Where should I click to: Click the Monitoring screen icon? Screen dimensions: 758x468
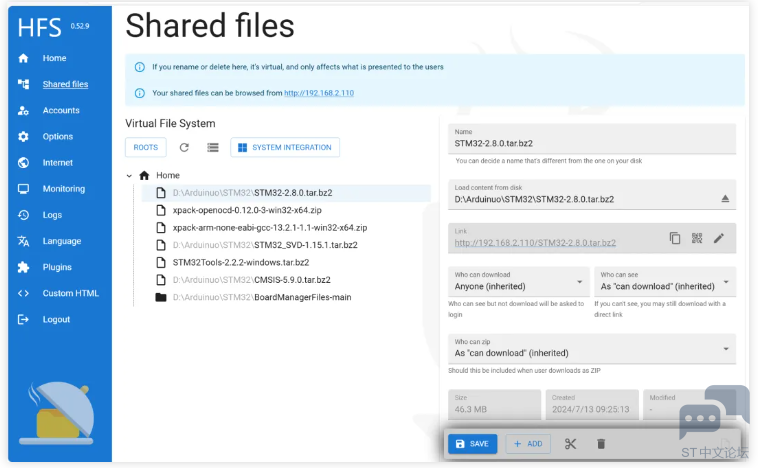pyautogui.click(x=23, y=189)
